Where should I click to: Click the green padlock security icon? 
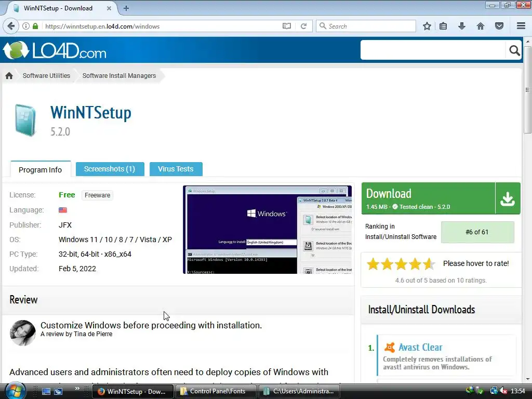[35, 26]
